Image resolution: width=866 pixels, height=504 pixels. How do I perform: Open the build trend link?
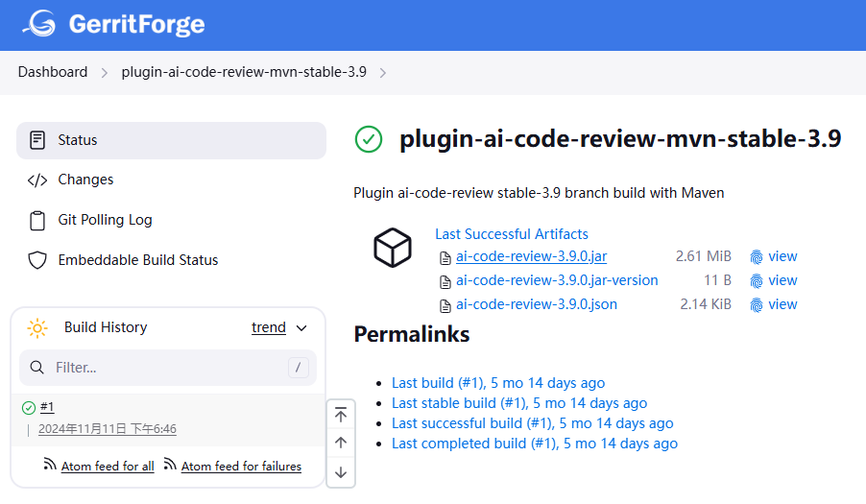coord(269,327)
